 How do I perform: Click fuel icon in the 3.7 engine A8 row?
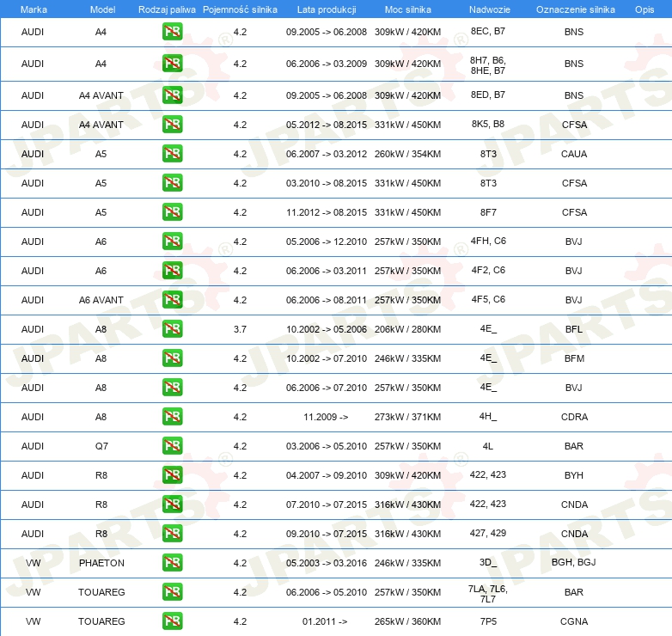172,329
